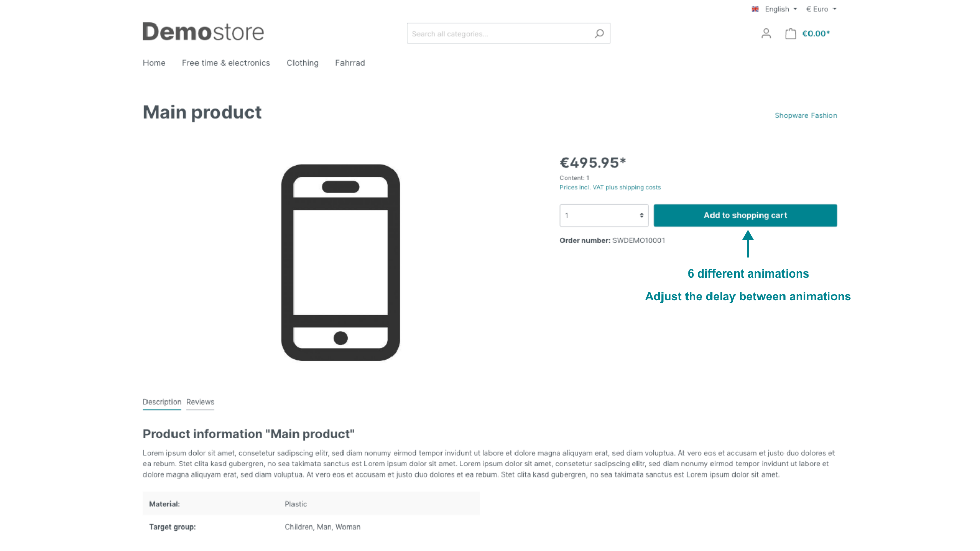The width and height of the screenshot is (980, 551).
Task: Focus the Search all categories field
Action: click(x=498, y=34)
